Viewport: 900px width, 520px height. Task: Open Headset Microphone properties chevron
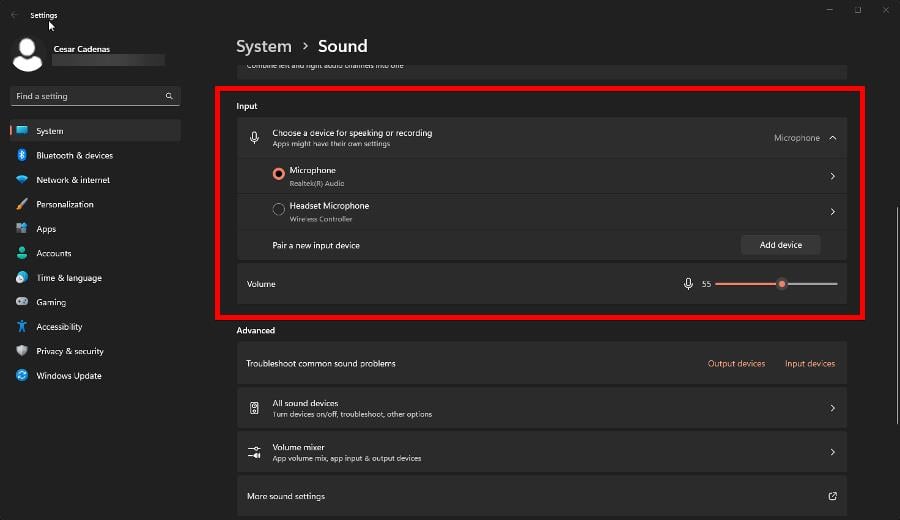[x=832, y=212]
